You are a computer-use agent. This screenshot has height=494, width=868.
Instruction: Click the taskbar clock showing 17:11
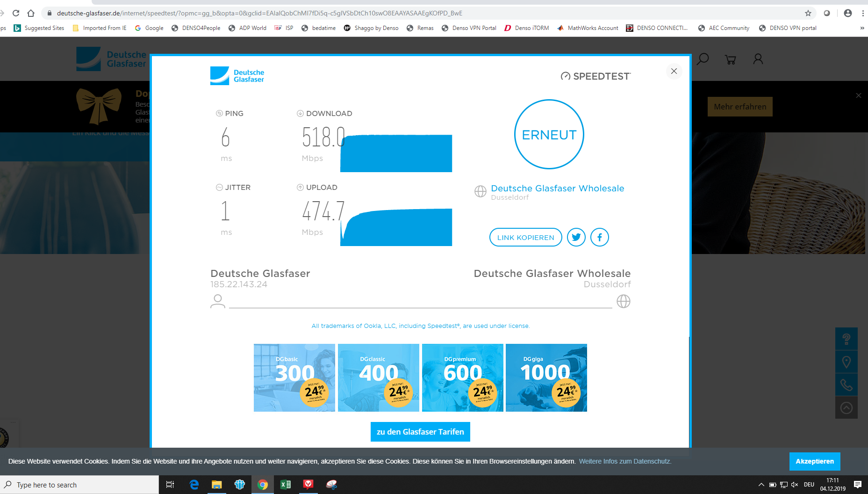pyautogui.click(x=832, y=485)
